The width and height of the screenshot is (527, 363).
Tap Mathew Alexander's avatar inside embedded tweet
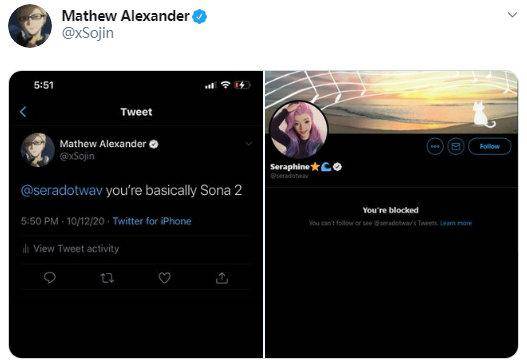pos(38,150)
